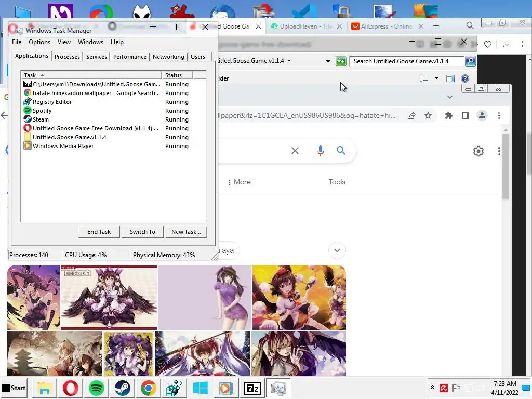Toggle Chrome's side panel icon
This screenshot has height=399, width=532.
(465, 116)
